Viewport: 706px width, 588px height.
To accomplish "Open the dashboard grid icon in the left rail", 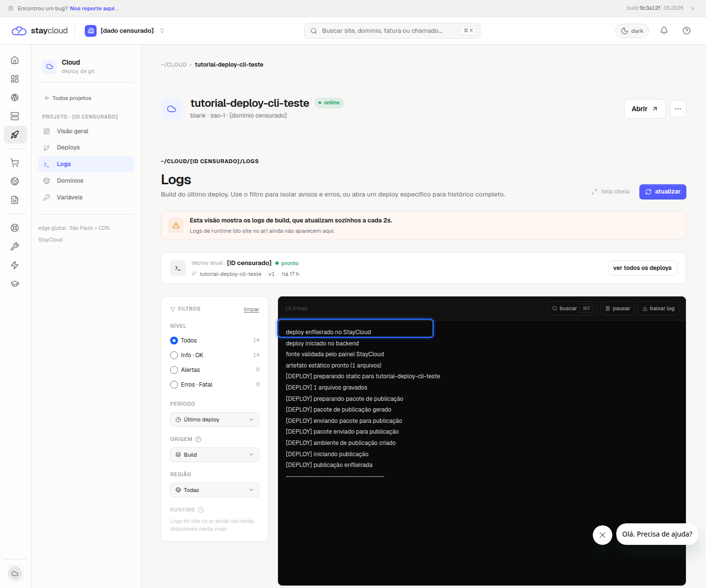I will click(x=15, y=79).
